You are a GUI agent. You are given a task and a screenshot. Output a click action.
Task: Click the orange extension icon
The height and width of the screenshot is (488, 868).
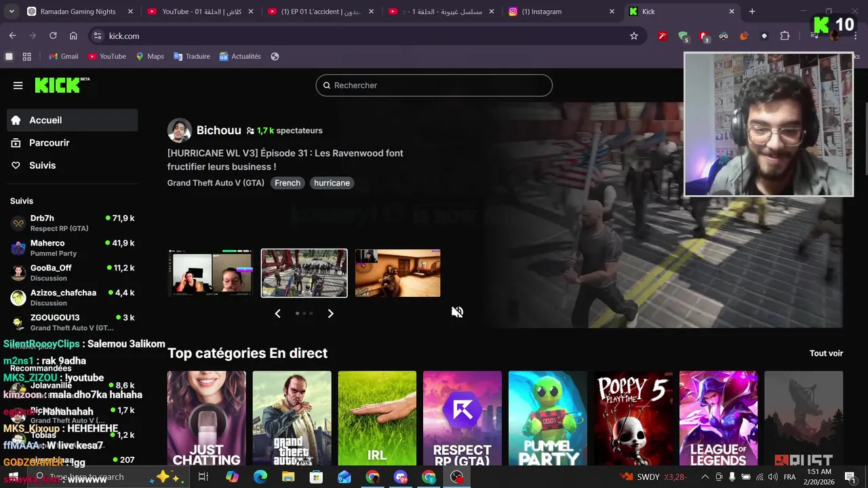coord(744,36)
